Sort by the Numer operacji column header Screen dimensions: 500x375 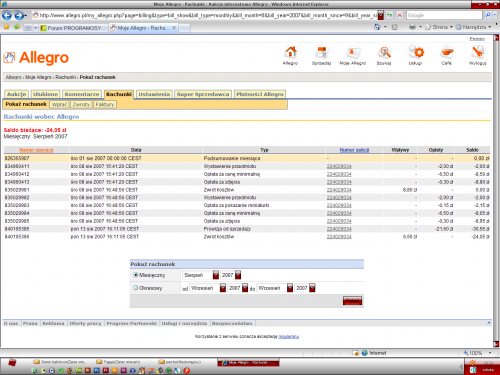[36, 150]
